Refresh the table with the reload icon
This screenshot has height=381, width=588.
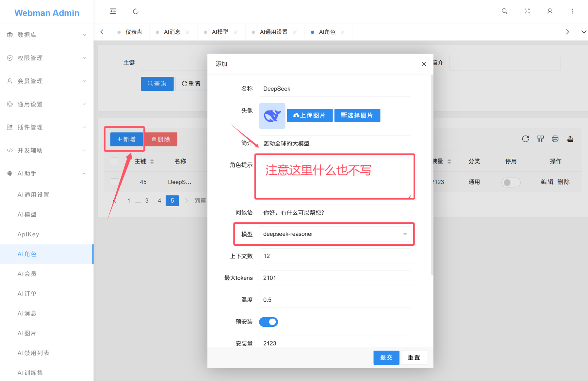coord(525,139)
